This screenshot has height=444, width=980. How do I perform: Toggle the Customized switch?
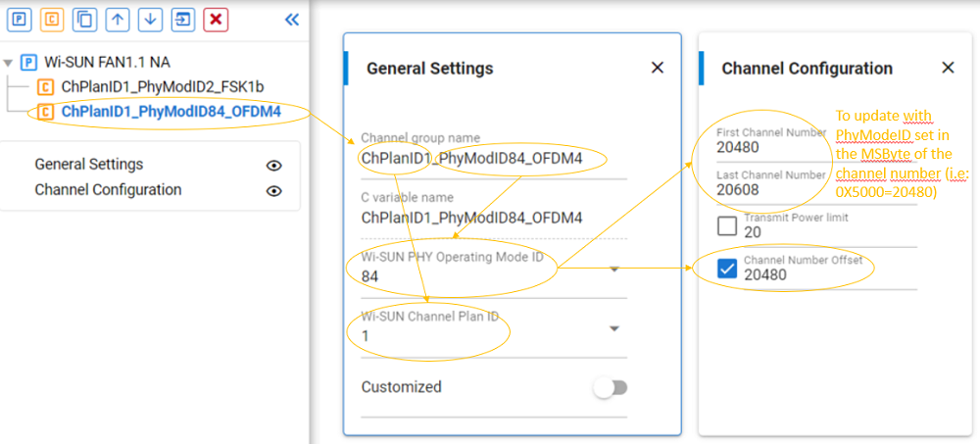tap(611, 388)
